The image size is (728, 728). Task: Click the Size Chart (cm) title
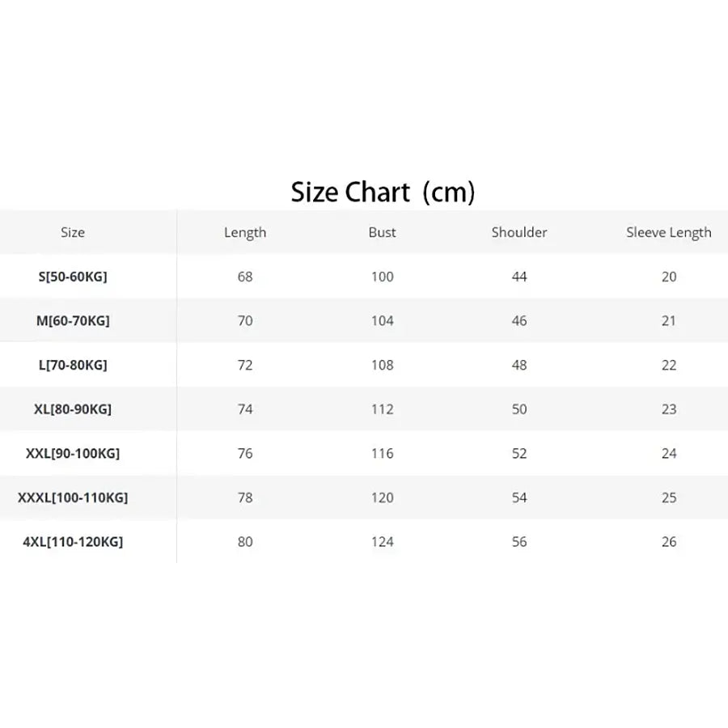point(383,193)
